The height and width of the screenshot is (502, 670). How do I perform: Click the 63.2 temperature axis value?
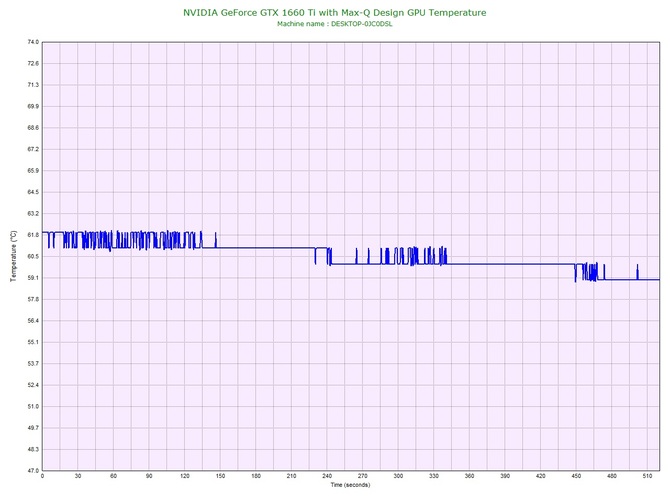[33, 213]
